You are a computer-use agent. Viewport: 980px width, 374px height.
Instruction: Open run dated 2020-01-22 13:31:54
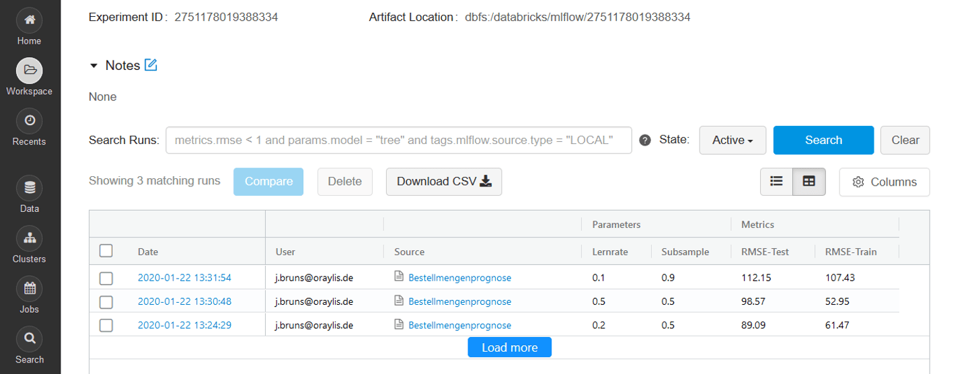point(184,277)
